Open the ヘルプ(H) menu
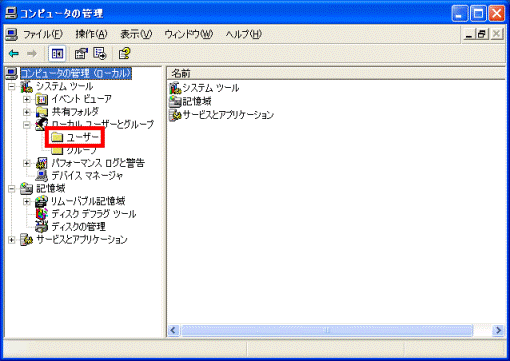This screenshot has height=361, width=510. coord(244,34)
